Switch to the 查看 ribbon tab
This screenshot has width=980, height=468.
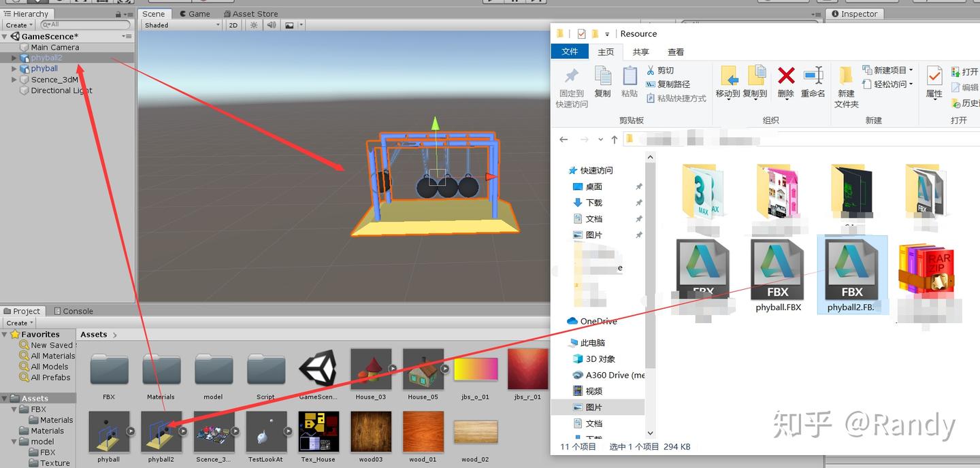[x=674, y=52]
